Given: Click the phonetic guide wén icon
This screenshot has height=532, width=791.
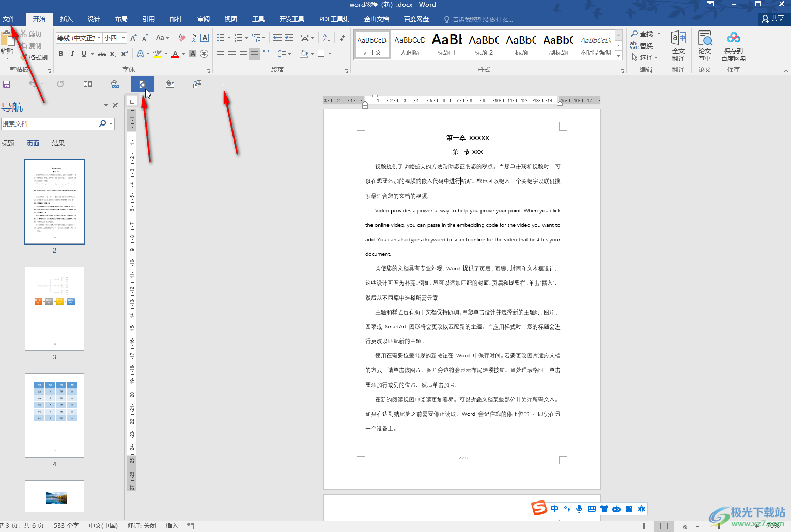Looking at the screenshot, I should (193, 38).
